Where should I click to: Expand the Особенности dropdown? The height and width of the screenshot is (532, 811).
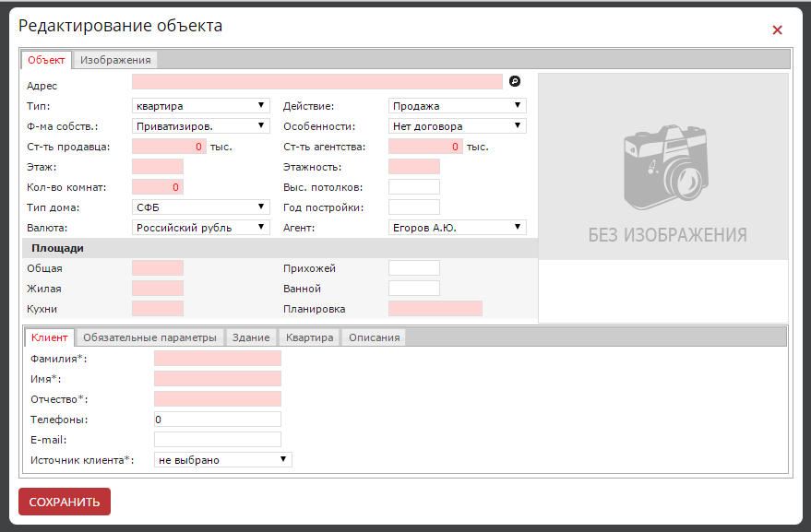click(x=457, y=126)
